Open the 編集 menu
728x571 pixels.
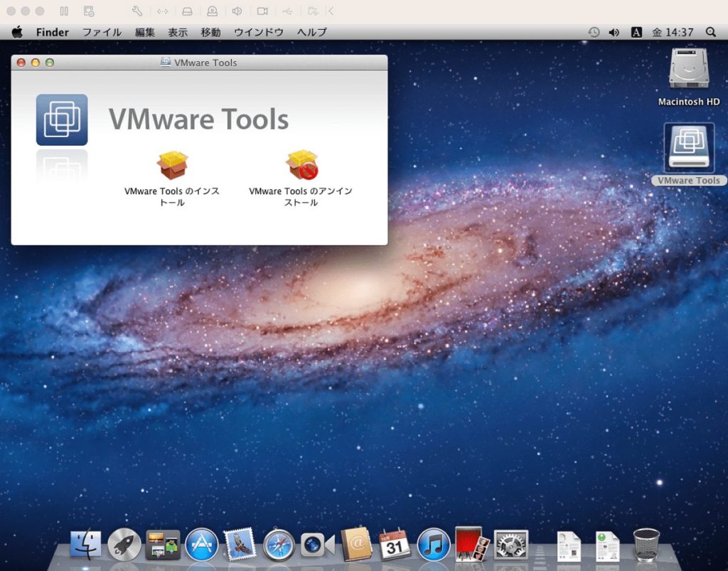[144, 32]
